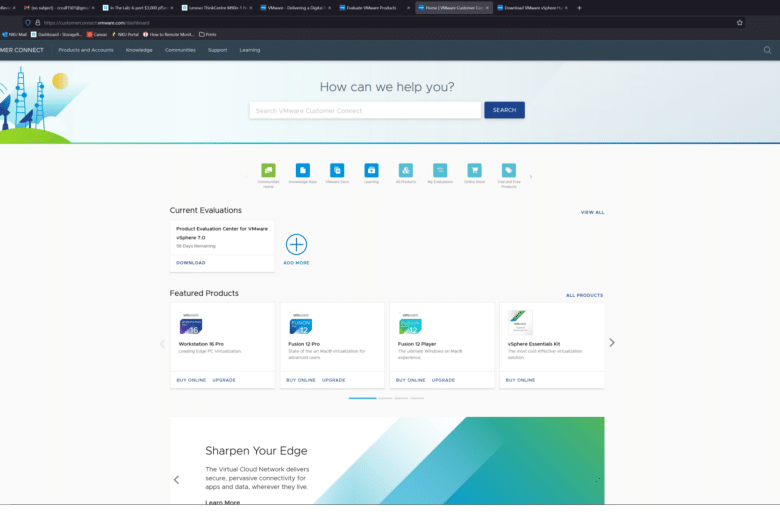Screen dimensions: 780x516
Task: Click VIEW ALL for Current Evaluations
Action: coord(592,212)
